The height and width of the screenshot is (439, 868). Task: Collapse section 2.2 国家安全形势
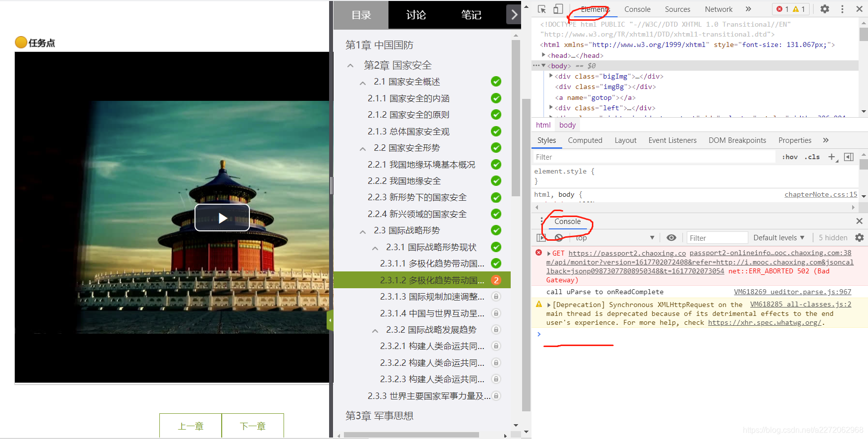point(363,148)
